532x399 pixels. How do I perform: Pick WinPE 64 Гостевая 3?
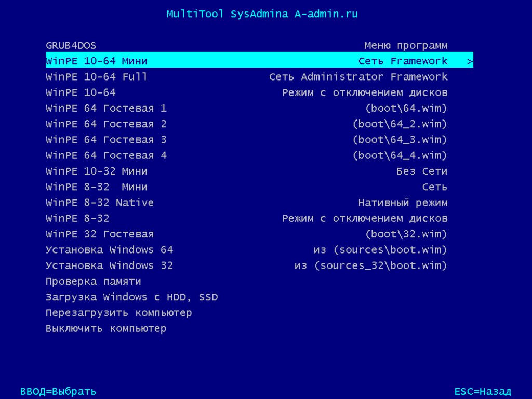[x=106, y=140]
